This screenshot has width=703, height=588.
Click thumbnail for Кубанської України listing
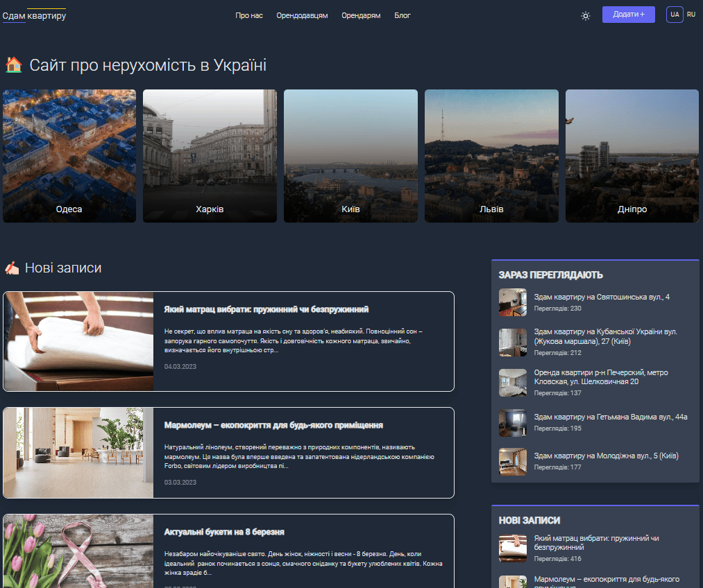[512, 343]
